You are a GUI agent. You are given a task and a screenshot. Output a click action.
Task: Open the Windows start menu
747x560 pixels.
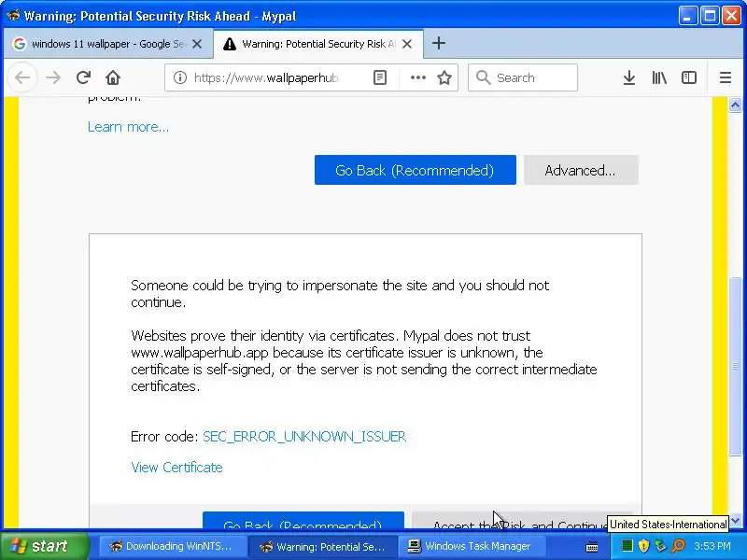(44, 546)
